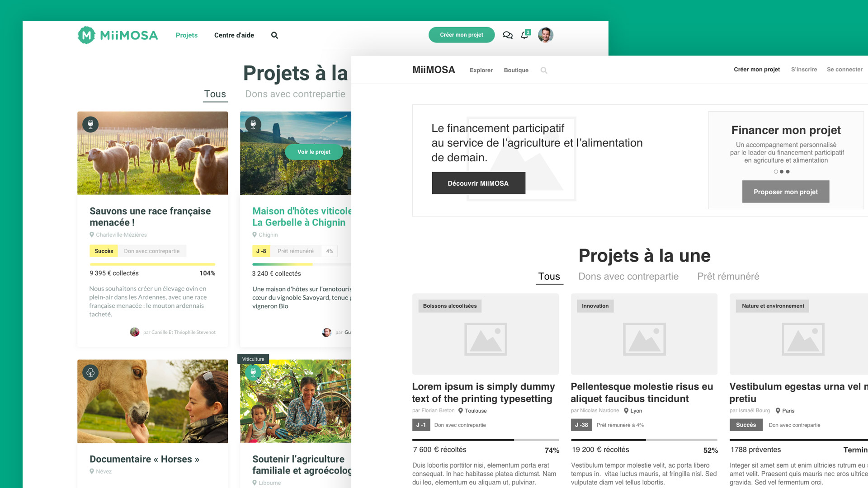The height and width of the screenshot is (488, 868).
Task: Open Maison d'hôtes viticole La Gerbelle title
Action: click(302, 217)
